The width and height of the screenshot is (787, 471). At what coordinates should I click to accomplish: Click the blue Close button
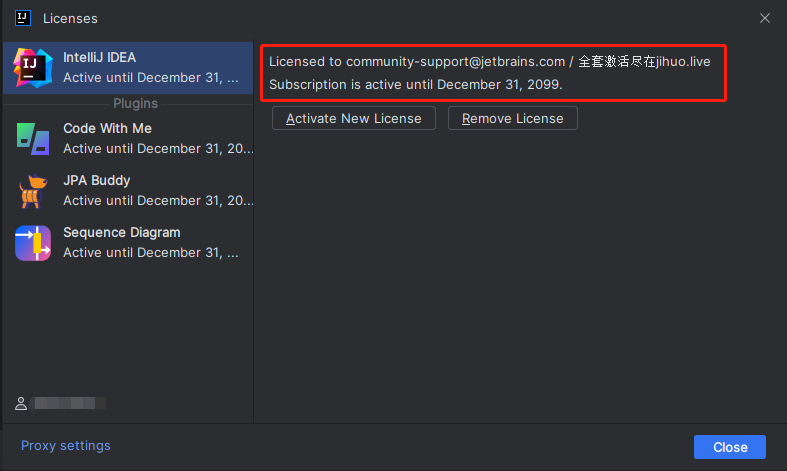730,447
